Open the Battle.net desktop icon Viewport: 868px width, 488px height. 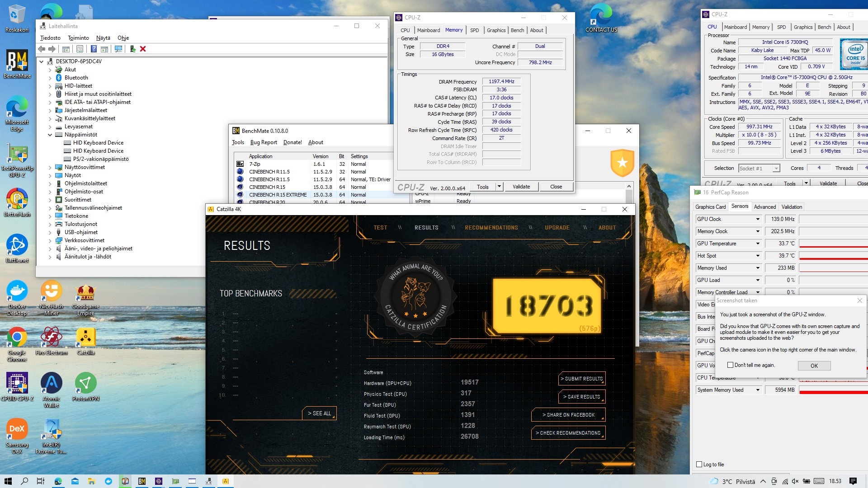click(17, 248)
